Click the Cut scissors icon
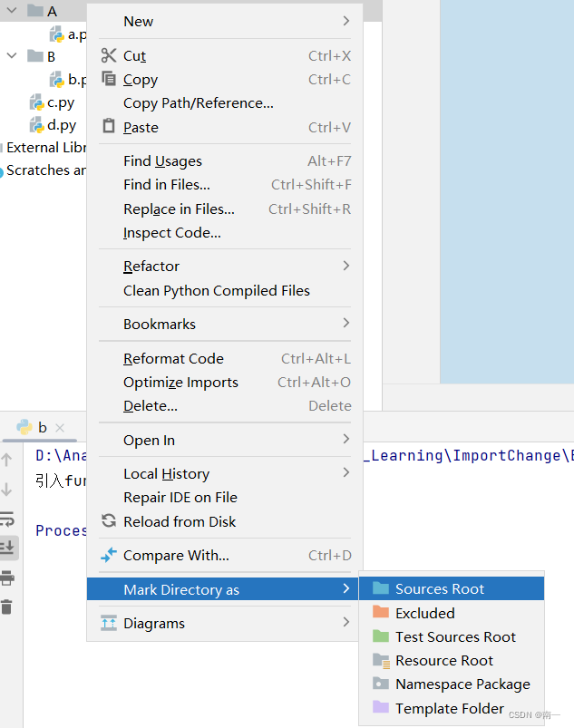 (109, 55)
